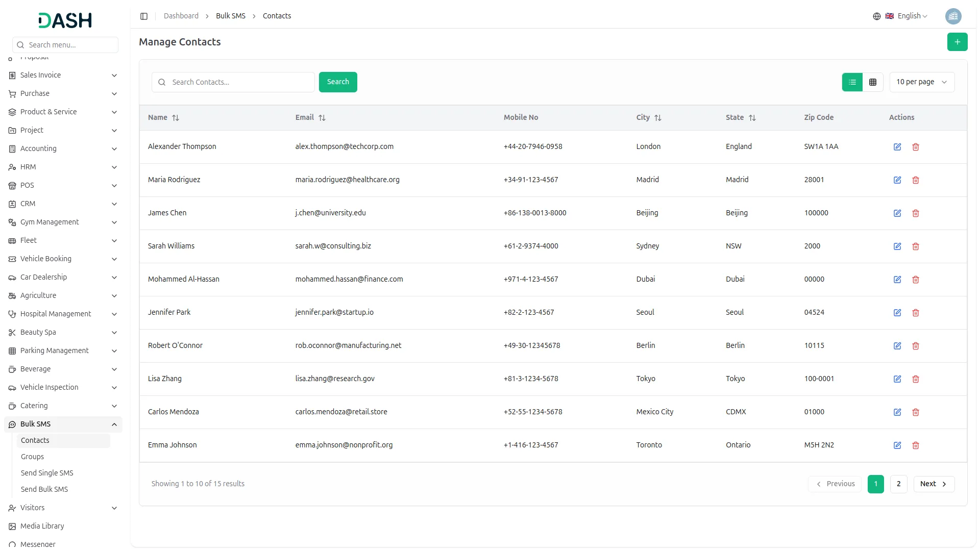Expand the Project menu
980x551 pixels.
(x=63, y=131)
